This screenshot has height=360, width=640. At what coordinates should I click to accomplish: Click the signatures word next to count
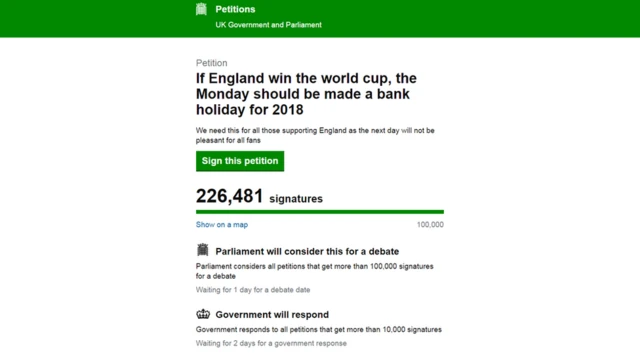click(296, 199)
